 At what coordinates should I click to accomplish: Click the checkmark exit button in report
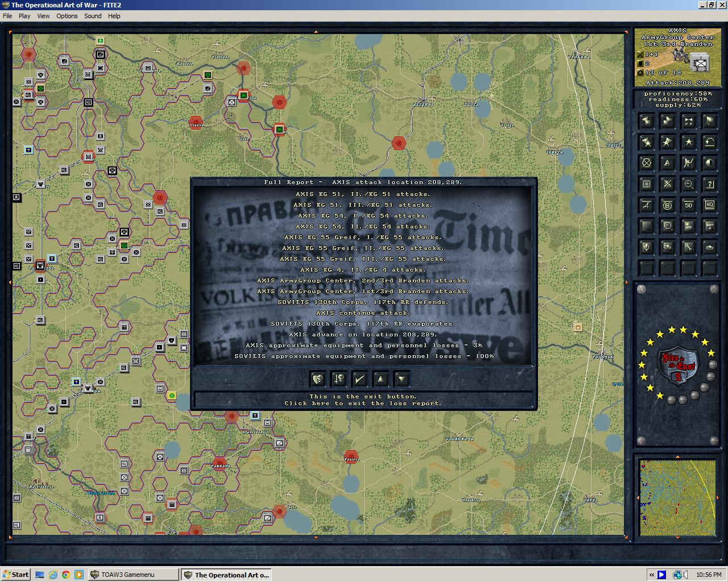pos(360,379)
